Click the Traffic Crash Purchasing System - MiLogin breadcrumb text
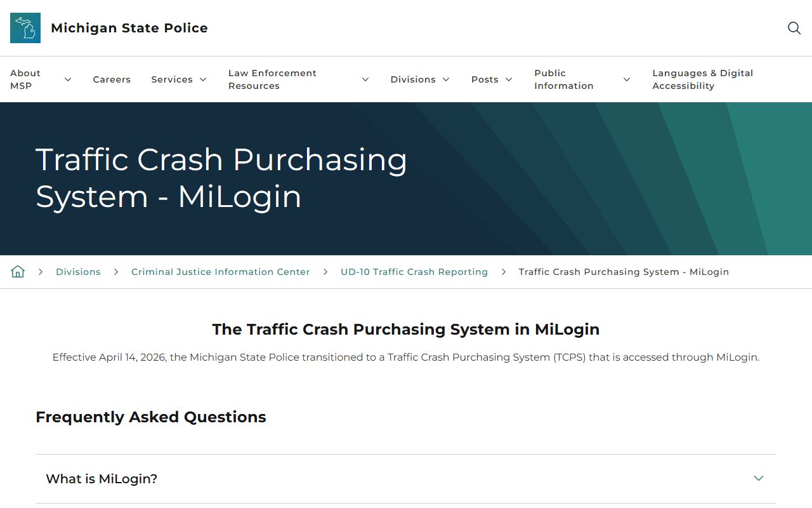Viewport: 812px width, 508px height. (624, 272)
